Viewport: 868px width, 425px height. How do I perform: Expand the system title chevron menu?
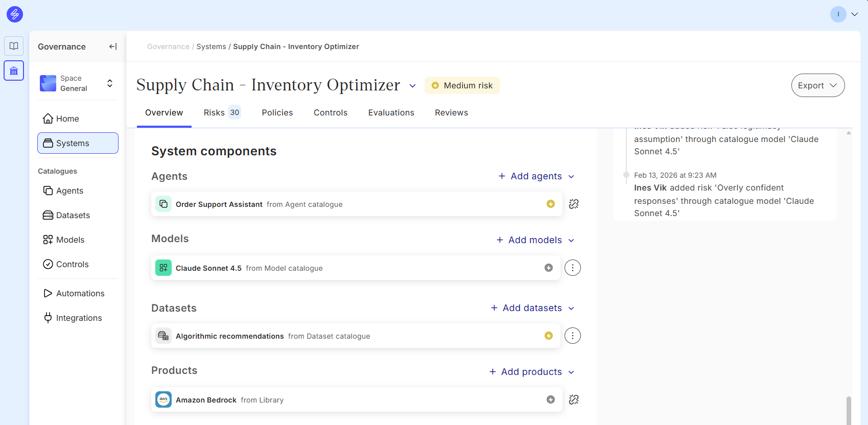[413, 86]
